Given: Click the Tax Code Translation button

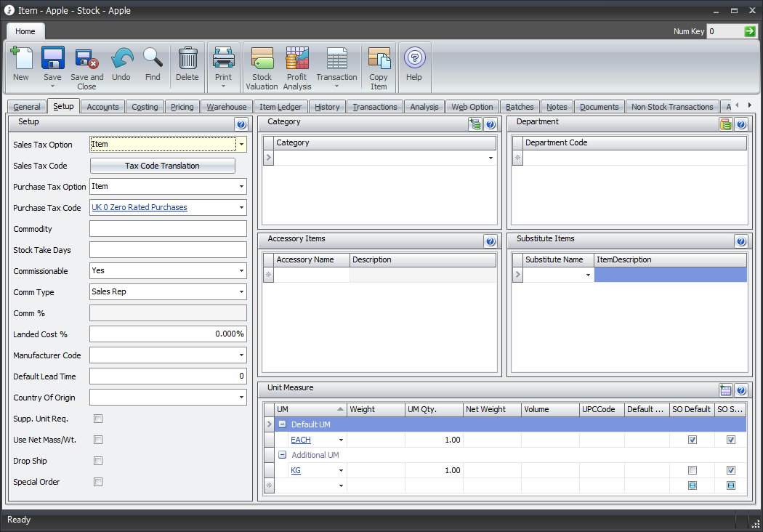Looking at the screenshot, I should (162, 166).
